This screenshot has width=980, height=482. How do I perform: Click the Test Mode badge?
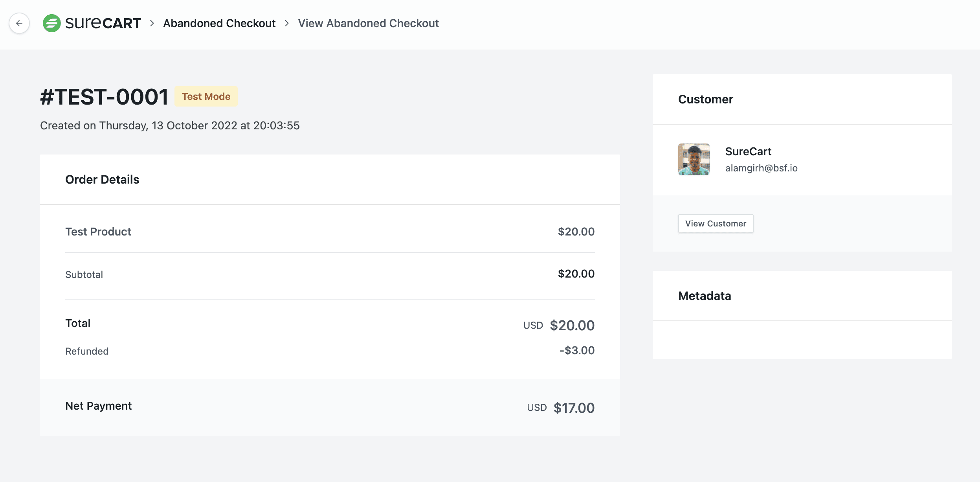[x=206, y=96]
